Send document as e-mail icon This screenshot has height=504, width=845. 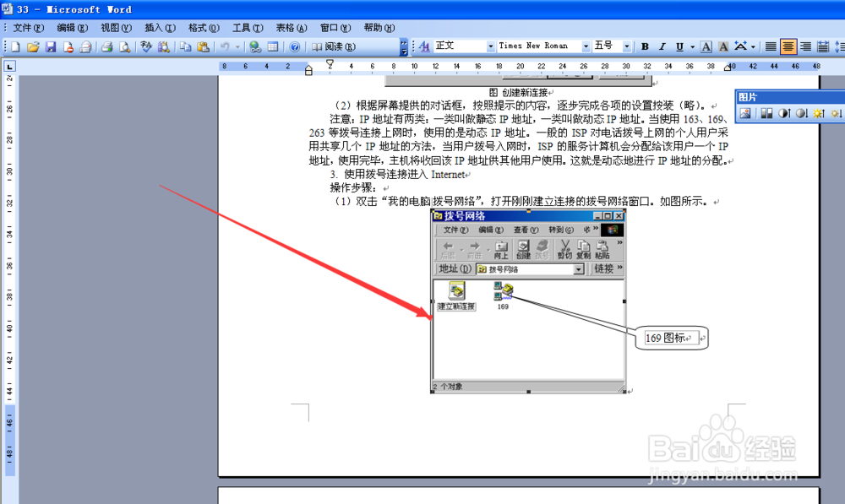pos(85,46)
